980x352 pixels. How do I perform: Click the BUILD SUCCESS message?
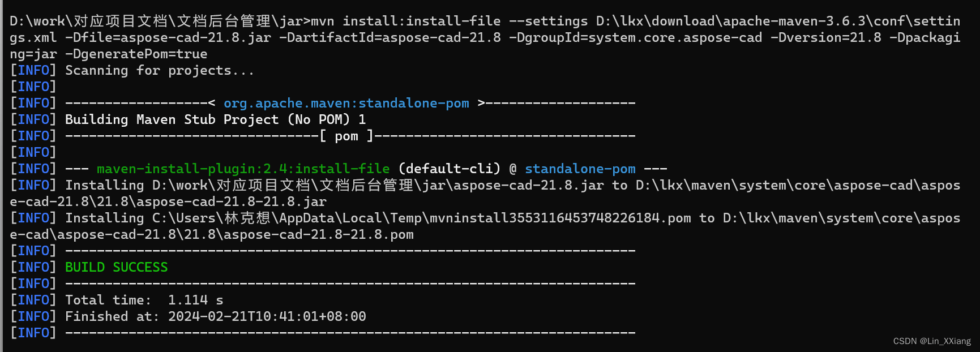[x=116, y=267]
